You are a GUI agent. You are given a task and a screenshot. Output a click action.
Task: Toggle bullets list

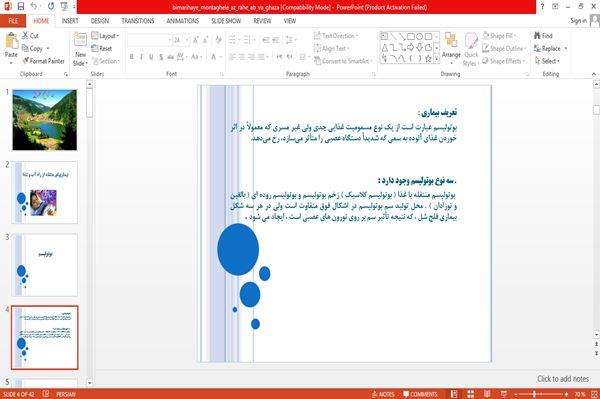click(232, 40)
